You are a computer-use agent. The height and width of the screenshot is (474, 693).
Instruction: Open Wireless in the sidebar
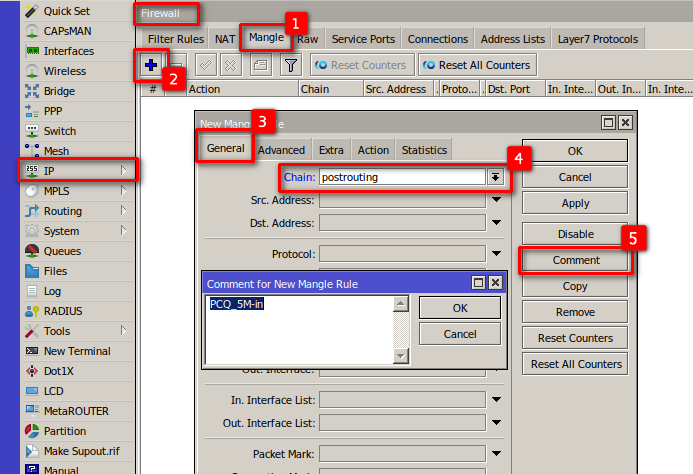[x=64, y=71]
